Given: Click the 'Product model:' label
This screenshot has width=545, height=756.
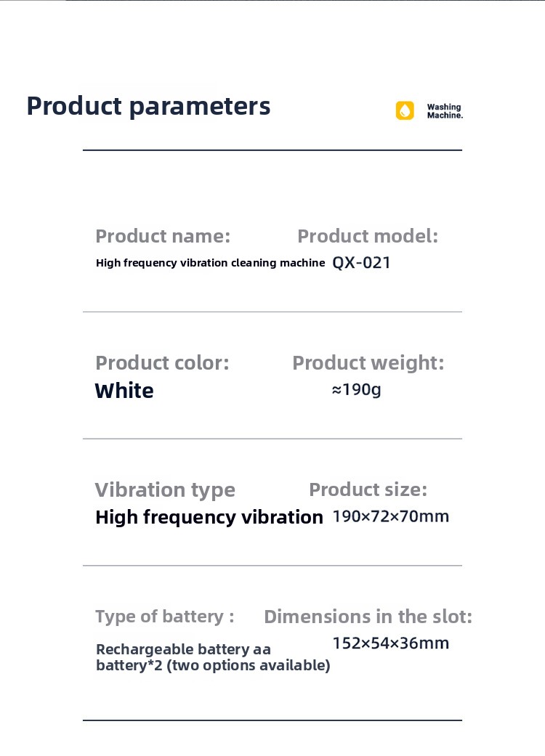Looking at the screenshot, I should 368,236.
